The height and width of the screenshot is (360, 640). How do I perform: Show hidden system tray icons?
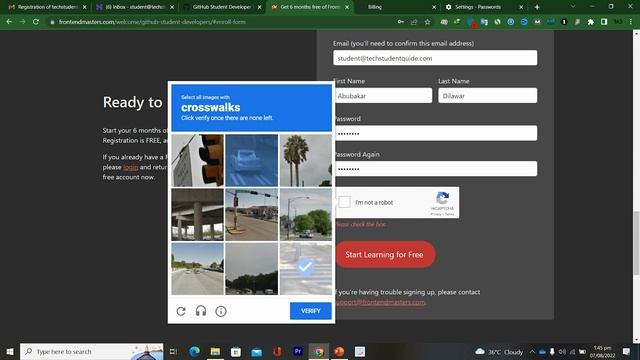click(x=532, y=351)
